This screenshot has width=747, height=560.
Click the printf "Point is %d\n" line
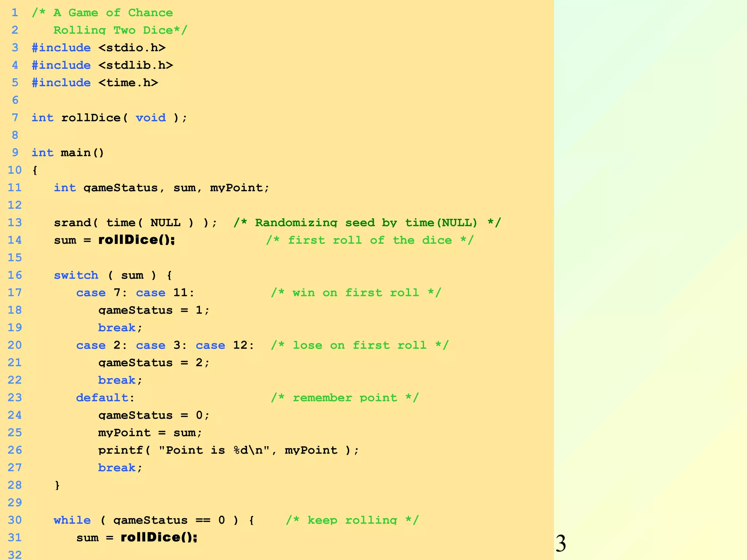point(229,450)
